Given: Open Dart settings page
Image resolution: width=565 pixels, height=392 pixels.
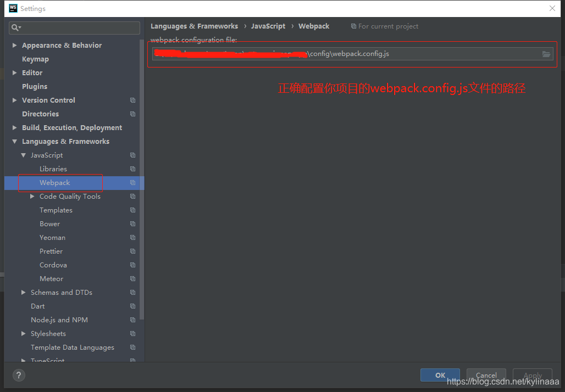Looking at the screenshot, I should (x=38, y=306).
